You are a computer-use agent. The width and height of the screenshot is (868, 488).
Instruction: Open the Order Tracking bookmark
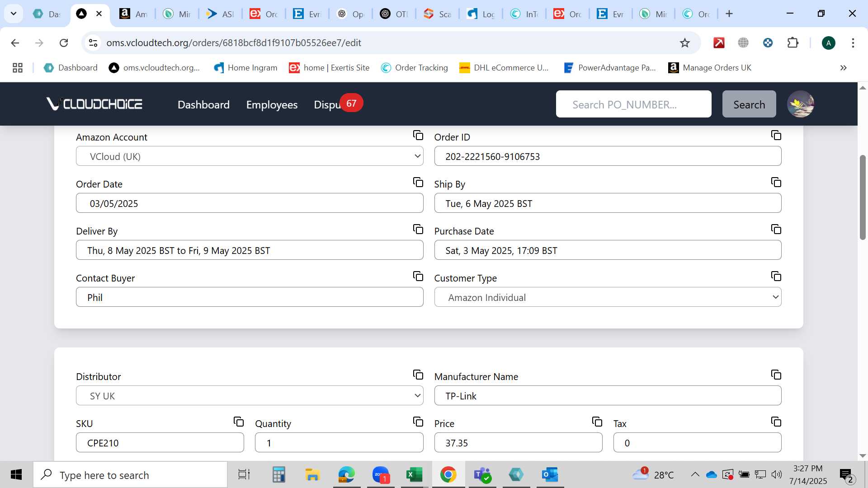point(415,68)
